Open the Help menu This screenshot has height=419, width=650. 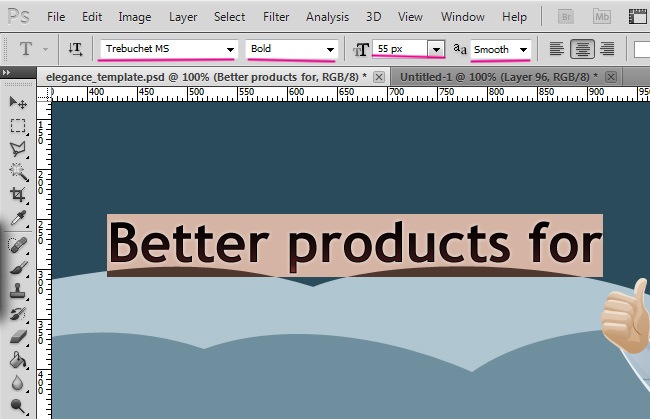coord(514,17)
